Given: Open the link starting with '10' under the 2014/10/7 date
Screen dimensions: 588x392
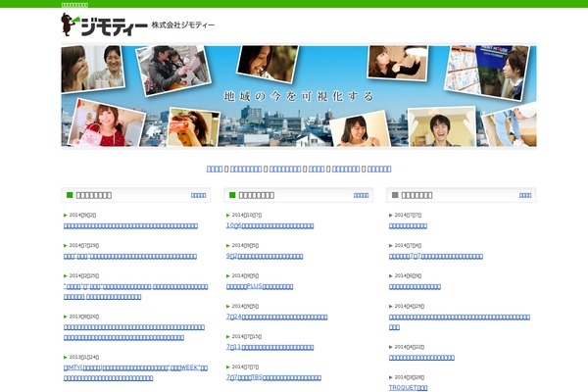Looking at the screenshot, I should click(270, 225).
